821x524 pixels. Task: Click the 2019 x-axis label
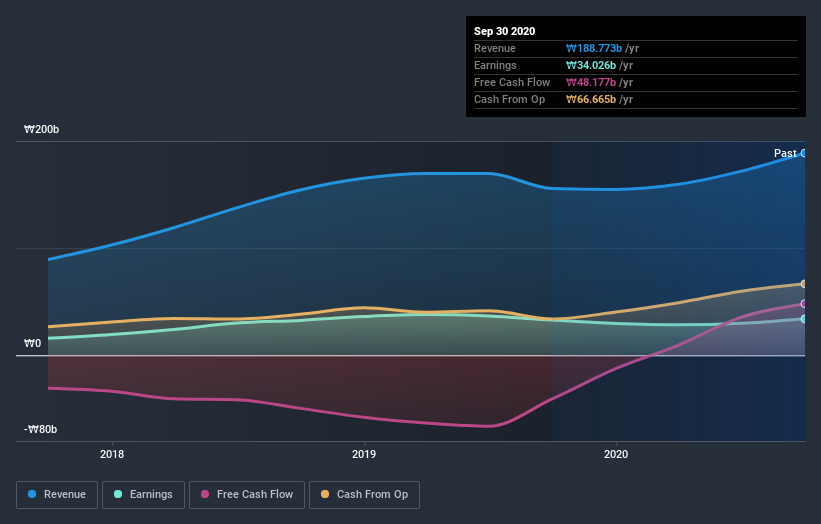364,454
